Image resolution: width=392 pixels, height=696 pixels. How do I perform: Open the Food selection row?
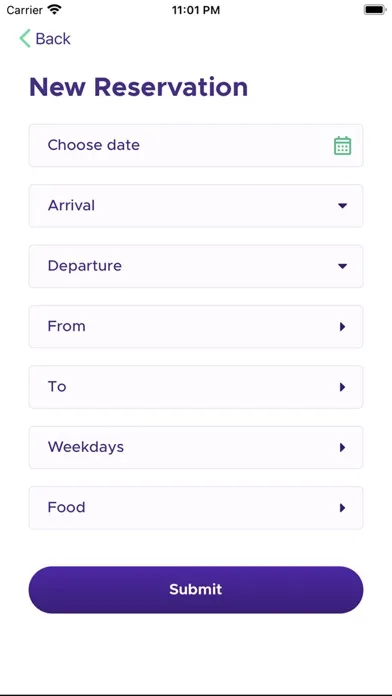click(x=196, y=508)
